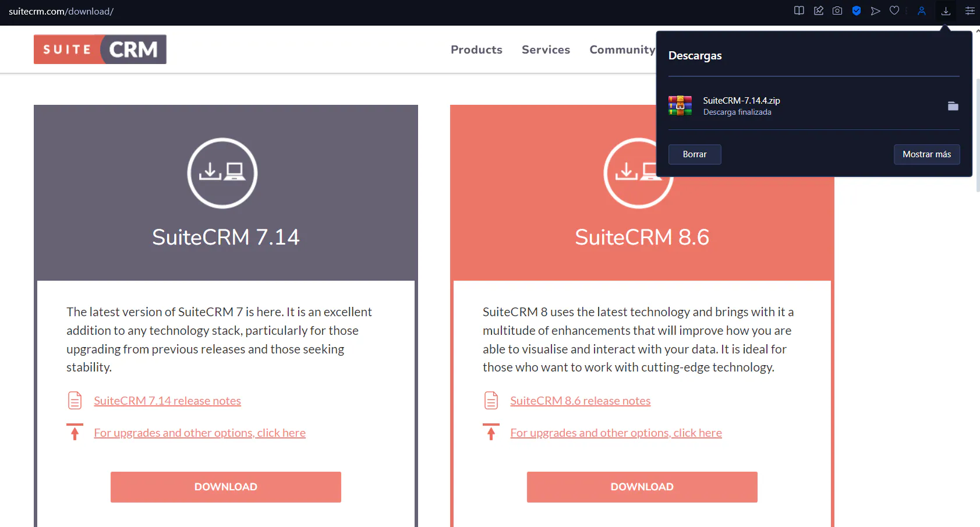980x527 pixels.
Task: Bookmark page with the heart icon
Action: tap(894, 10)
